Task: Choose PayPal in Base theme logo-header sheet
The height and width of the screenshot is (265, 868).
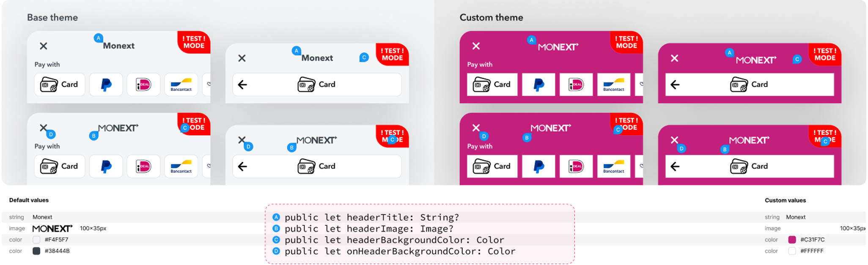Action: (106, 167)
